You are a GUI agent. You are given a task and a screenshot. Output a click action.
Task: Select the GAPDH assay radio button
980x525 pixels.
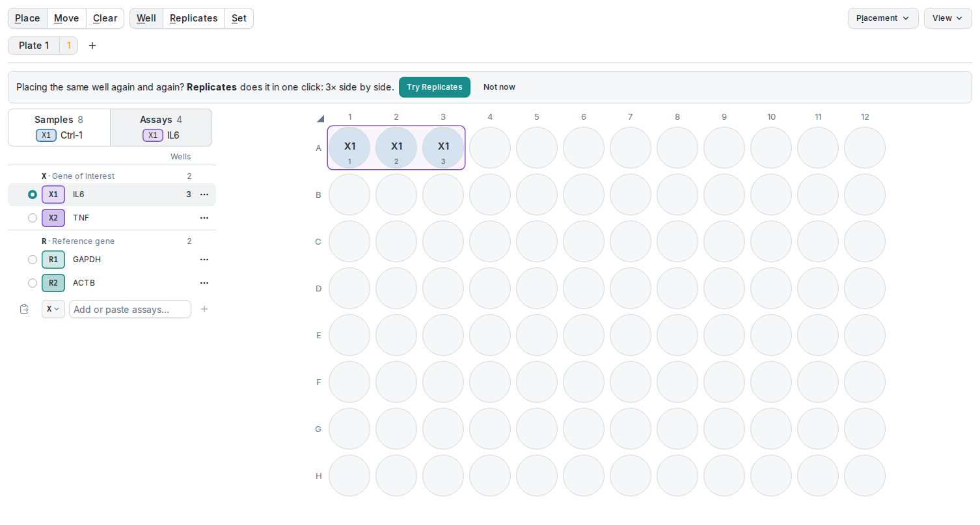pyautogui.click(x=33, y=260)
